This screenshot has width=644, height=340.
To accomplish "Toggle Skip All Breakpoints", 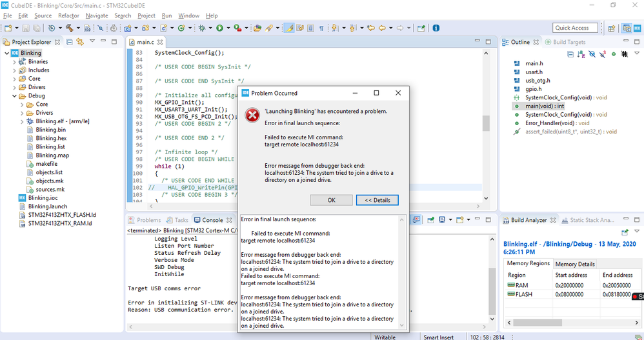I will point(100,28).
